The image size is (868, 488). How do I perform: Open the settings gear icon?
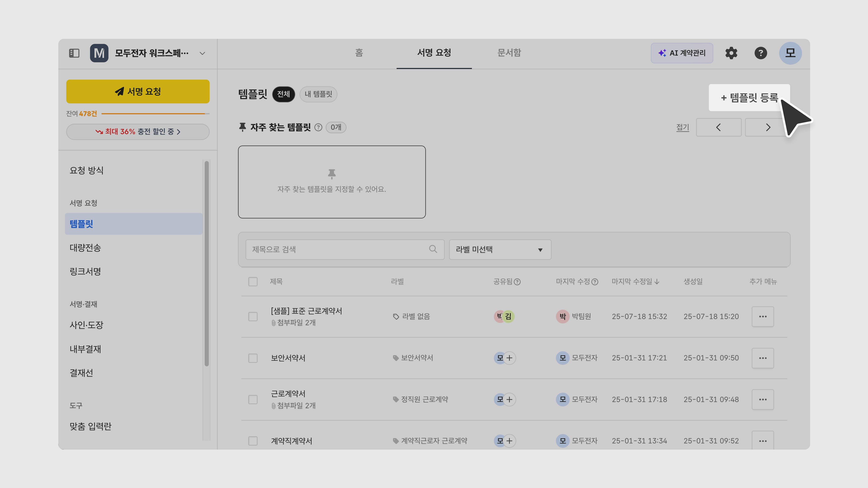pos(731,53)
